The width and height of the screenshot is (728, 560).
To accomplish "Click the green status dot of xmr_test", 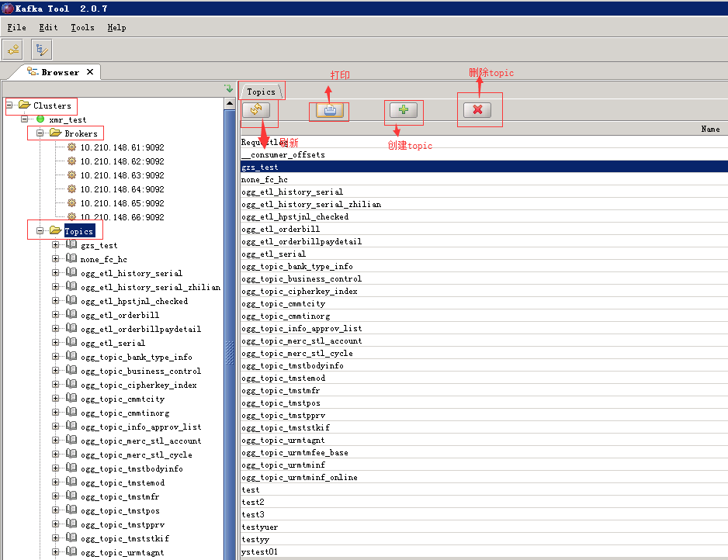I will [40, 119].
